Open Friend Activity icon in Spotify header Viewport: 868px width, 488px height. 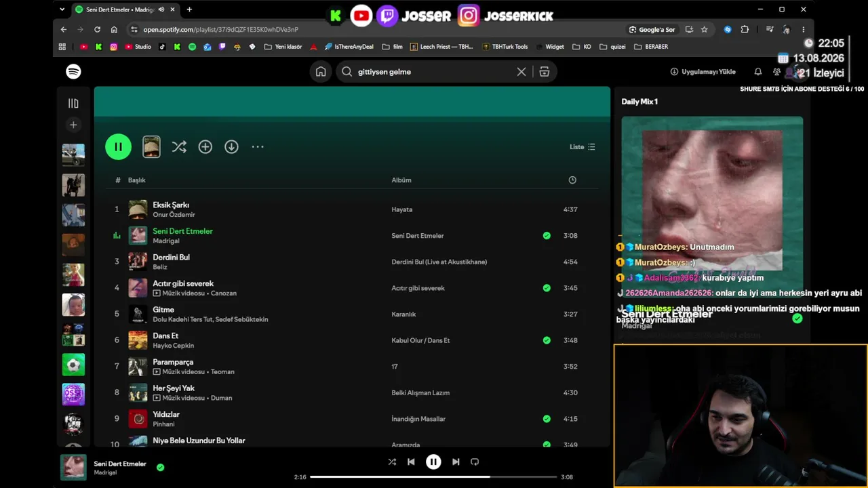coord(776,72)
